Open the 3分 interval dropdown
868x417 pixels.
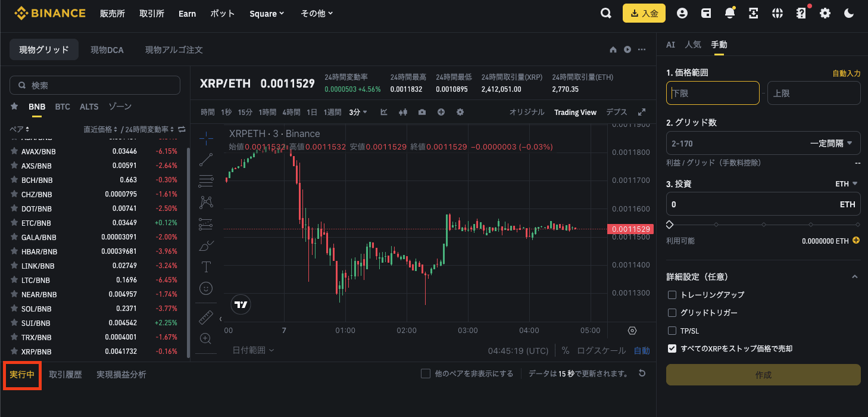tap(358, 112)
